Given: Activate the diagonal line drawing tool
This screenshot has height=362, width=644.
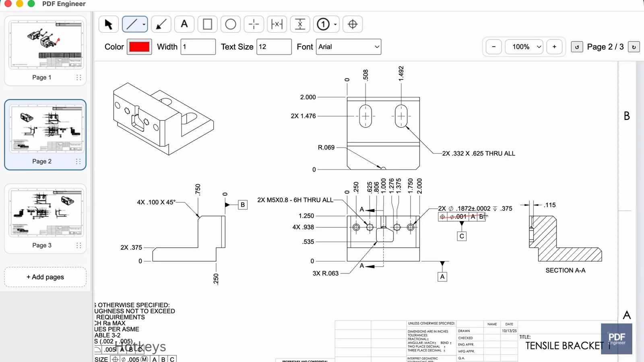Looking at the screenshot, I should pos(132,25).
